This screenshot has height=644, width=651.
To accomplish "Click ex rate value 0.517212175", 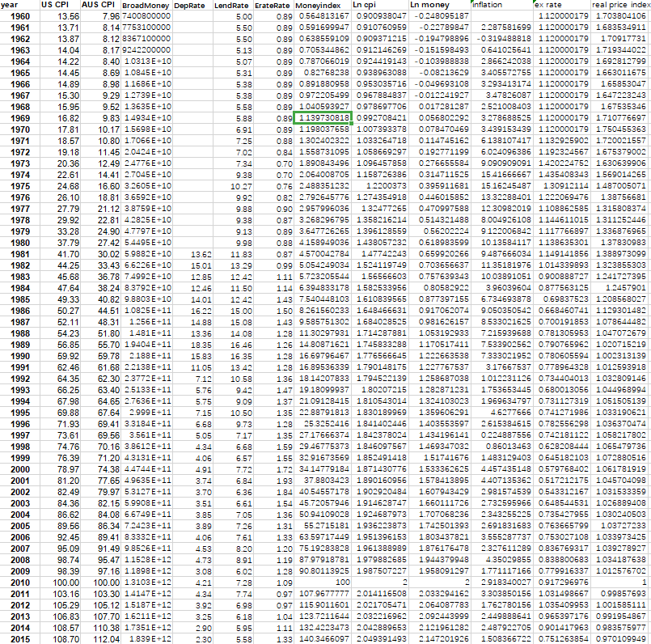I will click(x=564, y=481).
